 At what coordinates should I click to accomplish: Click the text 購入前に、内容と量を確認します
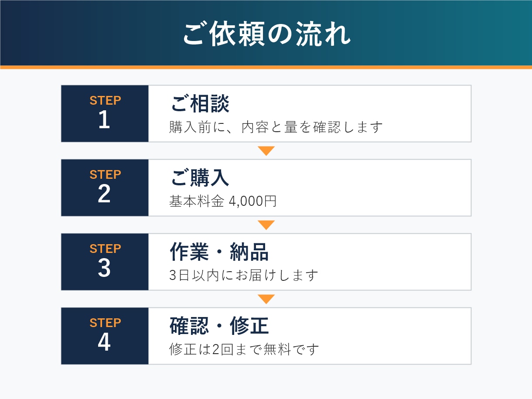point(276,127)
